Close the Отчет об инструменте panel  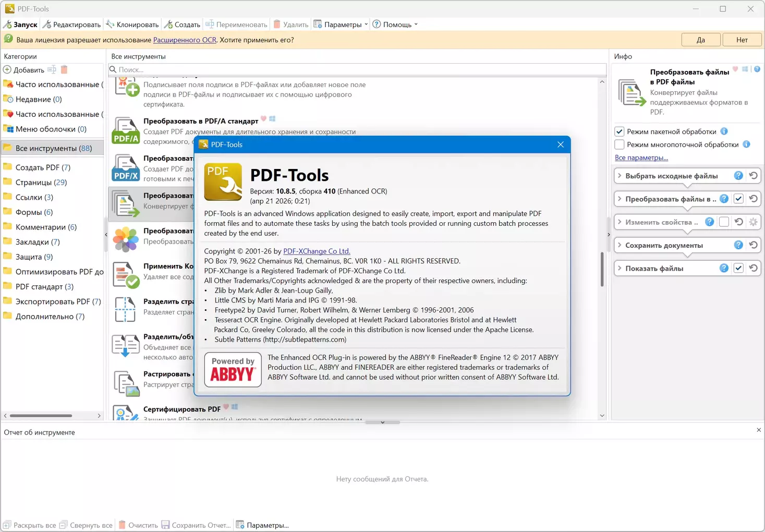[x=759, y=430]
